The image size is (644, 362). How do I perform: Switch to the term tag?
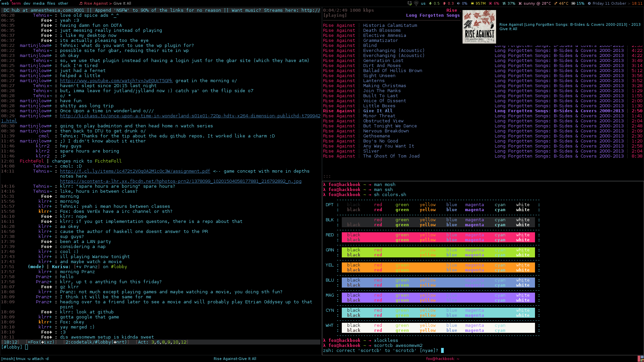[16, 3]
